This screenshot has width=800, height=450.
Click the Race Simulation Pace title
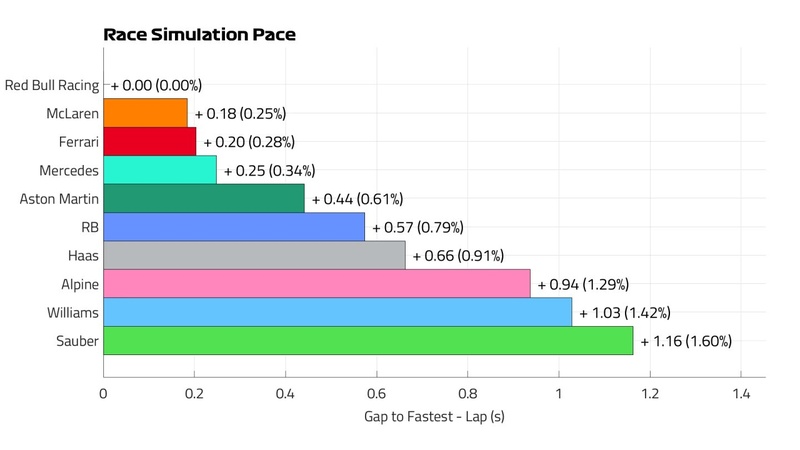click(x=199, y=35)
